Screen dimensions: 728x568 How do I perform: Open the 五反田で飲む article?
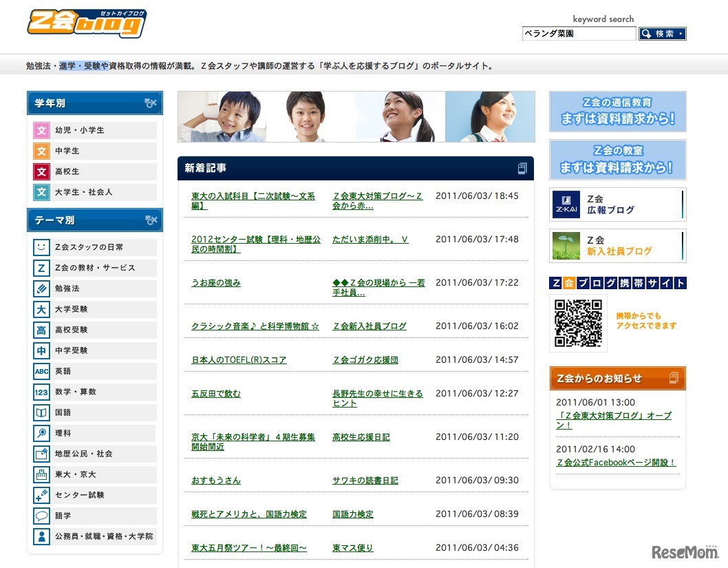(216, 394)
